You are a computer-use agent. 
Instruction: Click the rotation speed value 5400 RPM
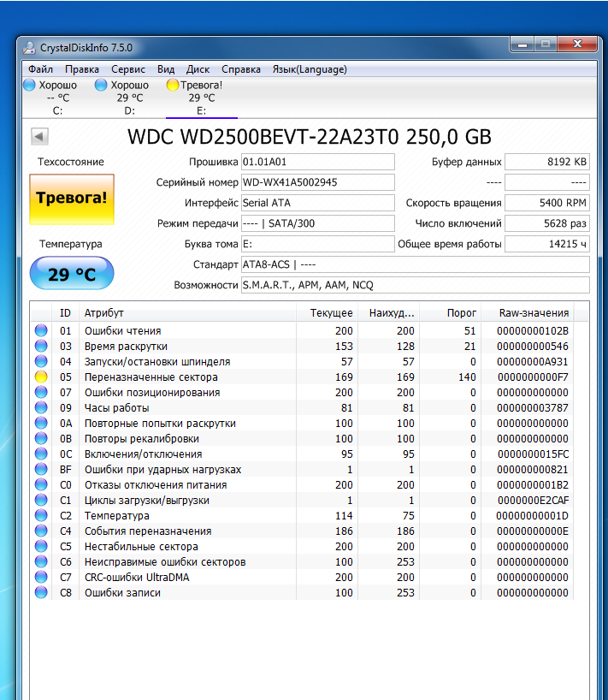click(x=547, y=203)
